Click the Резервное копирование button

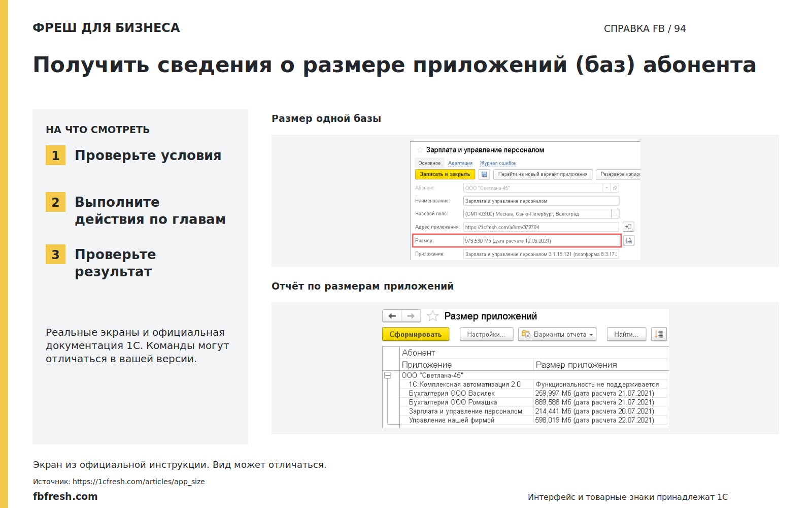tap(618, 174)
